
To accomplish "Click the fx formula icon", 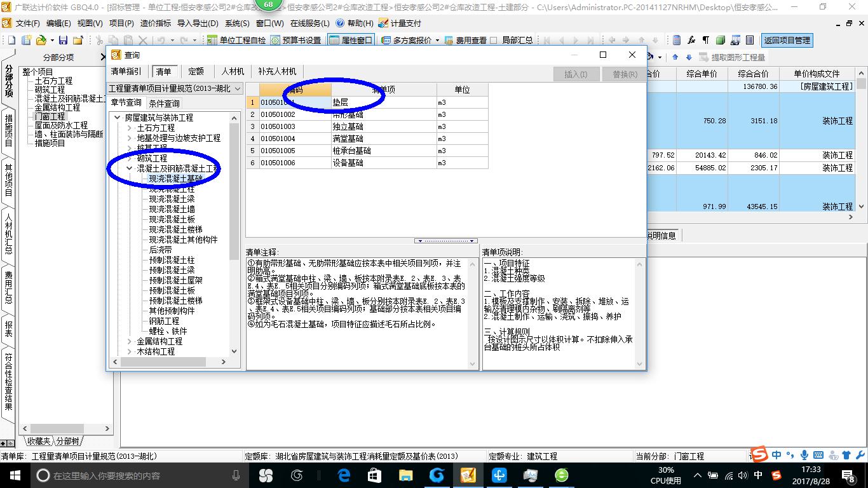I will pos(691,40).
